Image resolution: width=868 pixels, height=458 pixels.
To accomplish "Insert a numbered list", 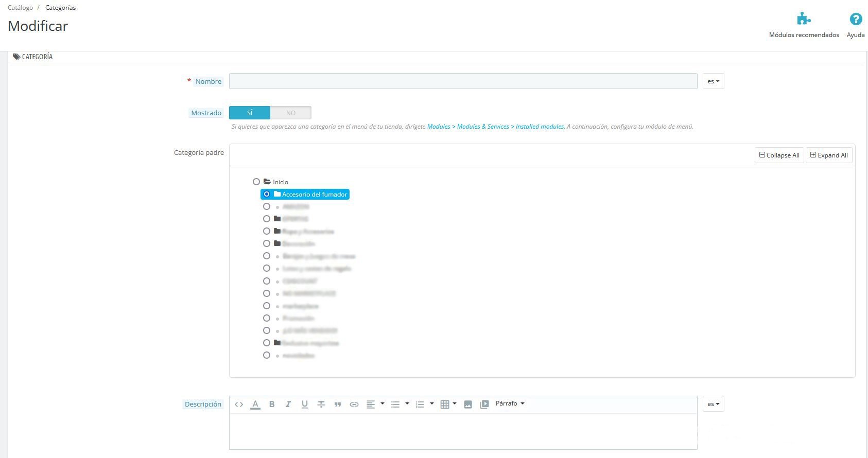I will pyautogui.click(x=420, y=404).
